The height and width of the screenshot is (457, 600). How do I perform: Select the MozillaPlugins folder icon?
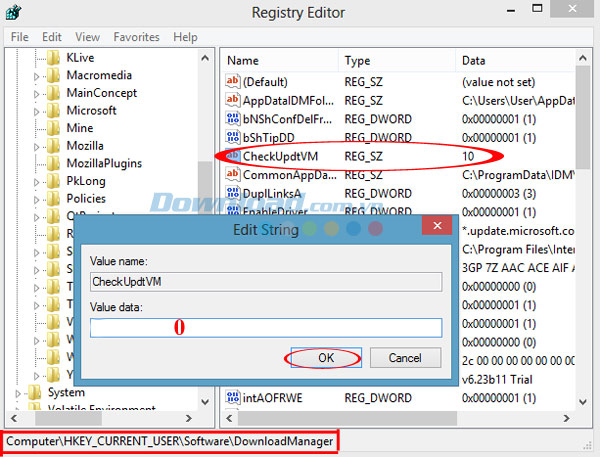54,163
